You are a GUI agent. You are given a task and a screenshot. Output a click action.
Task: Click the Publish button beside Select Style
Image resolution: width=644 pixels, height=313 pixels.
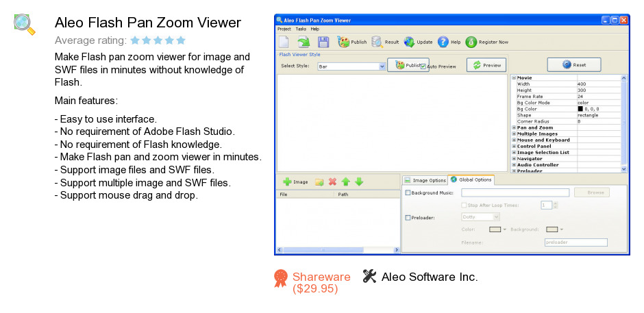tap(408, 65)
